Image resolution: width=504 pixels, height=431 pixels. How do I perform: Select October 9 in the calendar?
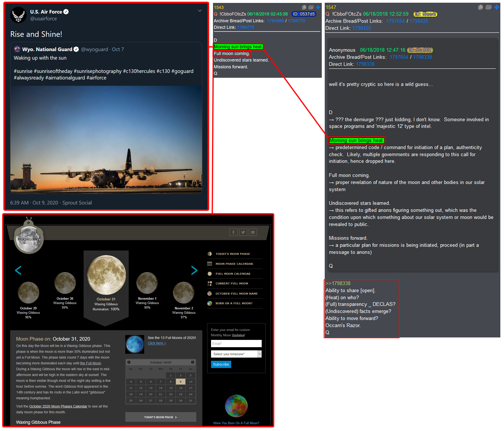(x=181, y=382)
